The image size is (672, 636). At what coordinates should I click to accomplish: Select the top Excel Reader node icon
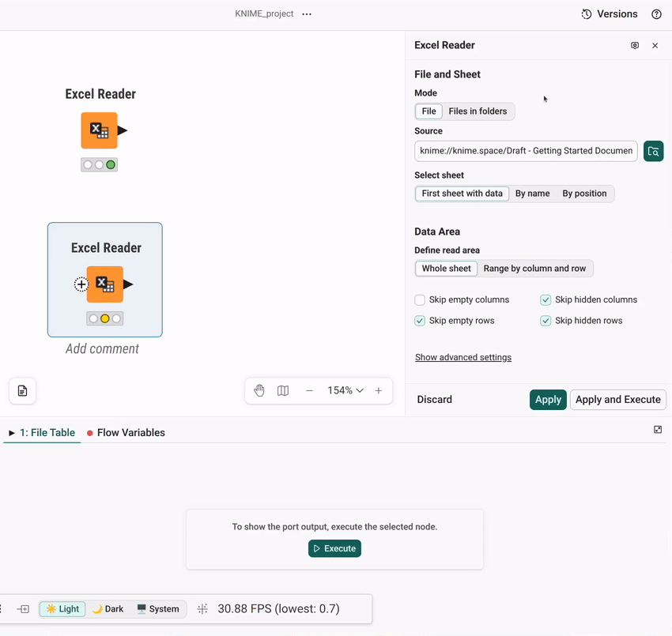click(99, 130)
